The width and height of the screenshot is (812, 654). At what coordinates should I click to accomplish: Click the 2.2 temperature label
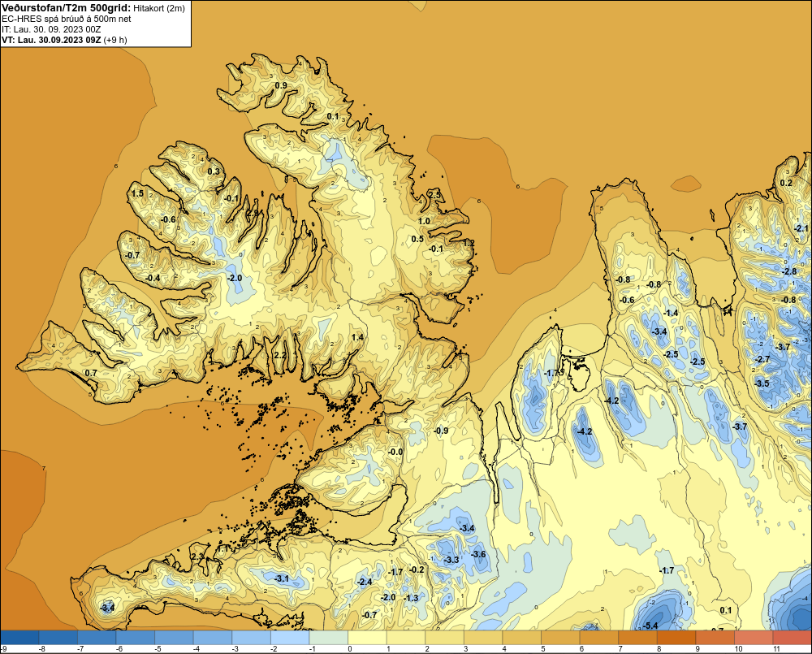[x=280, y=355]
